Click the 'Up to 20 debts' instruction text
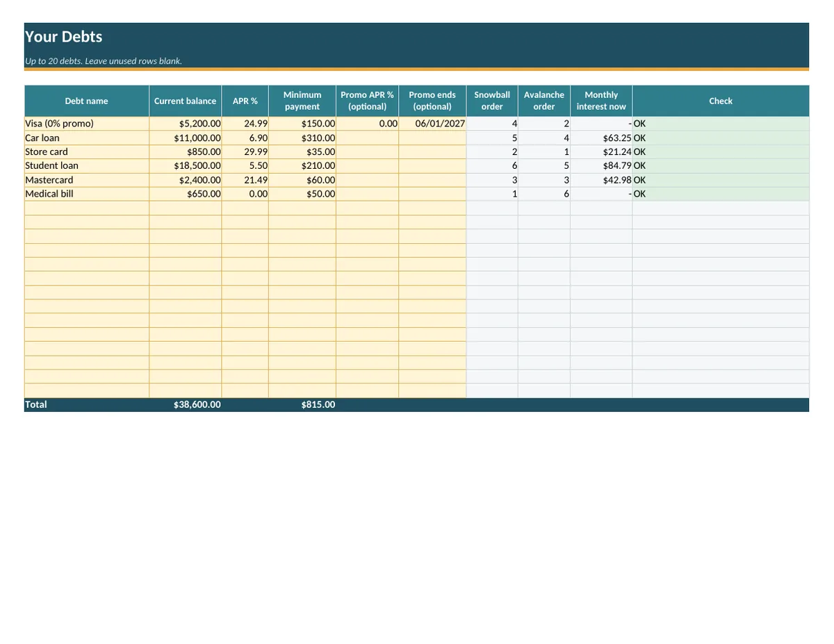This screenshot has height=644, width=834. pyautogui.click(x=104, y=61)
